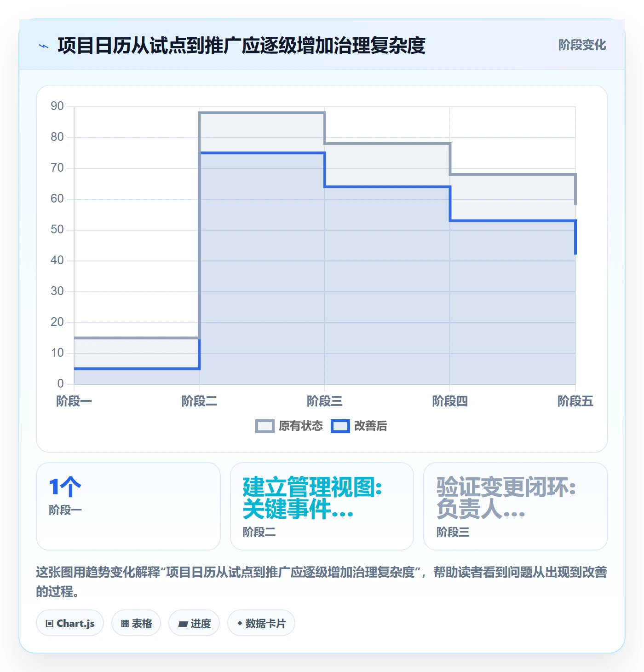Click the 原有状态 legend label

pos(301,426)
